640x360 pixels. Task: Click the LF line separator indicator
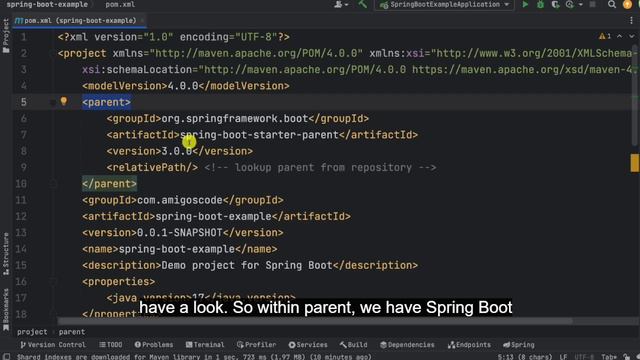(x=563, y=357)
